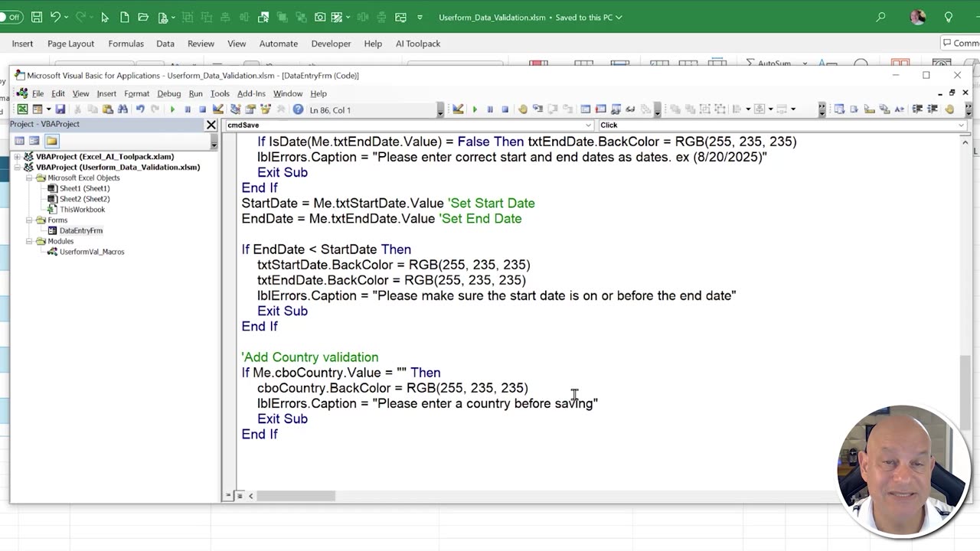Open the Object Browser icon
The height and width of the screenshot is (551, 980).
click(266, 109)
